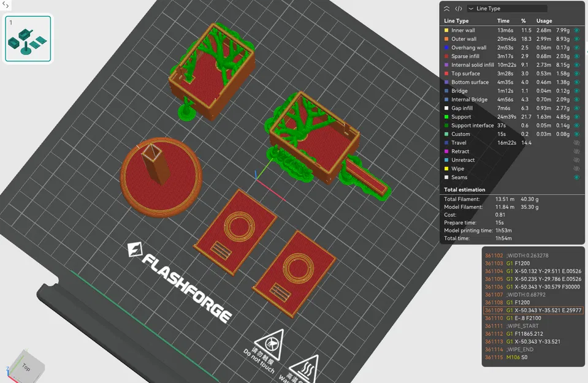This screenshot has height=383, width=588.
Task: Click the % column header
Action: (524, 21)
